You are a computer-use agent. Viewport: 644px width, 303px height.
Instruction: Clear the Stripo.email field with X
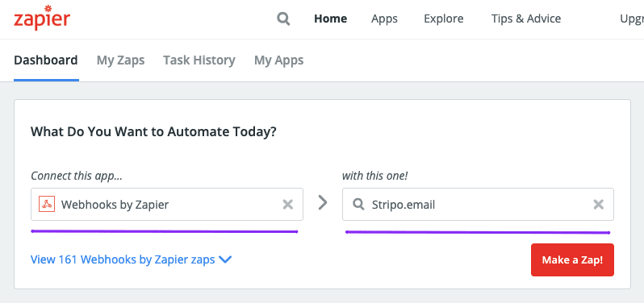(599, 204)
